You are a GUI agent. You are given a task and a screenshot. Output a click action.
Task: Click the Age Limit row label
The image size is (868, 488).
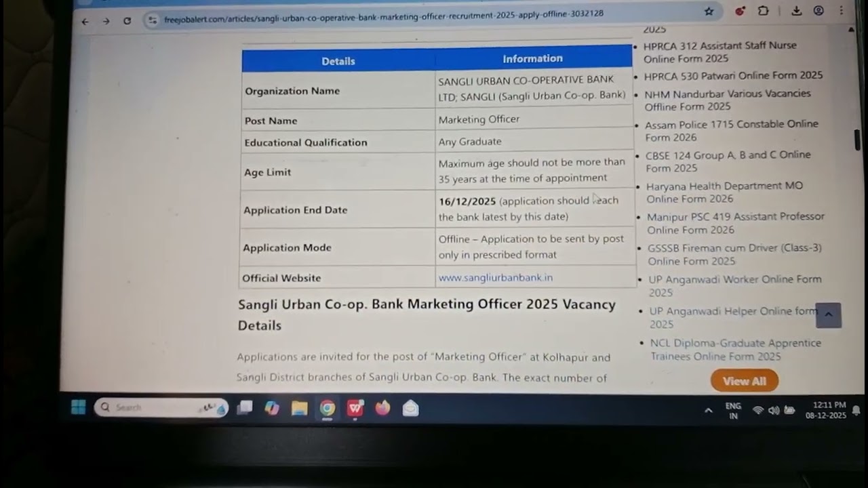click(x=267, y=172)
